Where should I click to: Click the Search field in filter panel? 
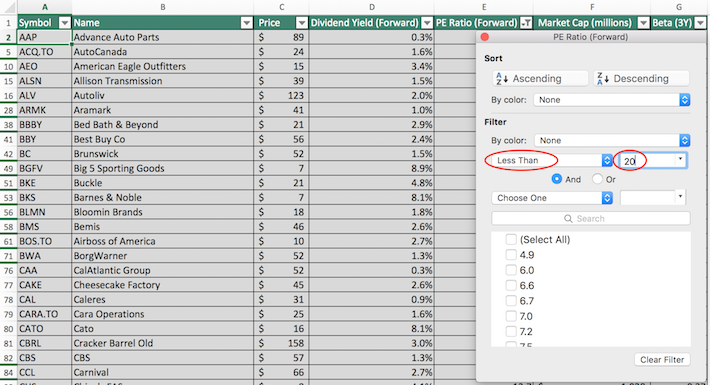click(x=590, y=219)
